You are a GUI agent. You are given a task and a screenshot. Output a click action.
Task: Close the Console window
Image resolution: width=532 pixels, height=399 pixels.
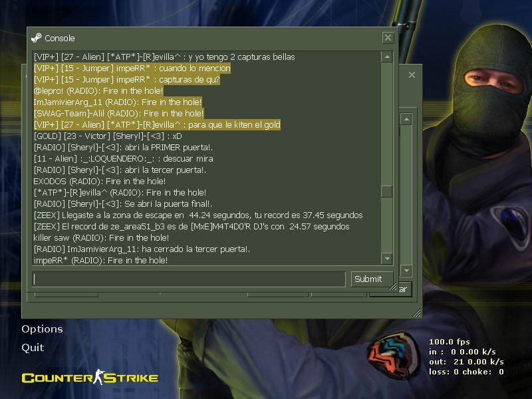[388, 38]
